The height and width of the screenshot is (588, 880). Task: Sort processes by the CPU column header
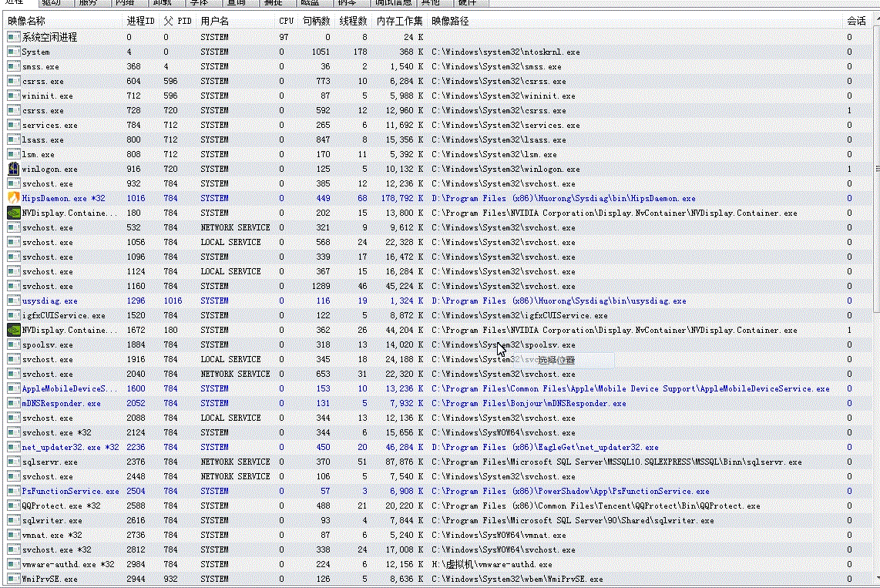[286, 21]
